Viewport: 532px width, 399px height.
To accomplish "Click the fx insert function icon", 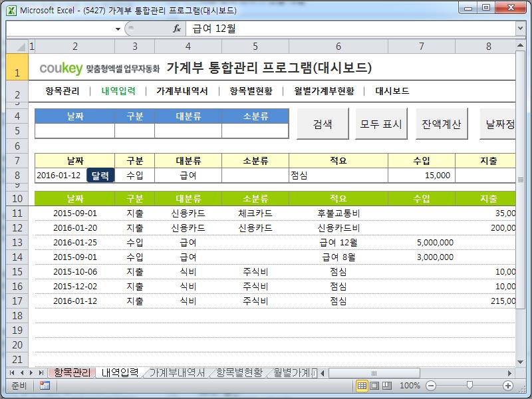I will (177, 29).
